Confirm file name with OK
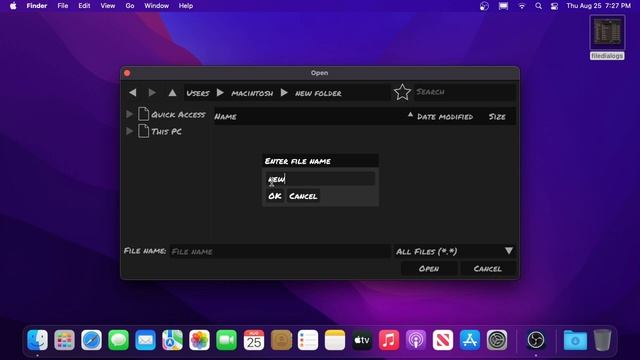This screenshot has height=360, width=640. tap(275, 196)
